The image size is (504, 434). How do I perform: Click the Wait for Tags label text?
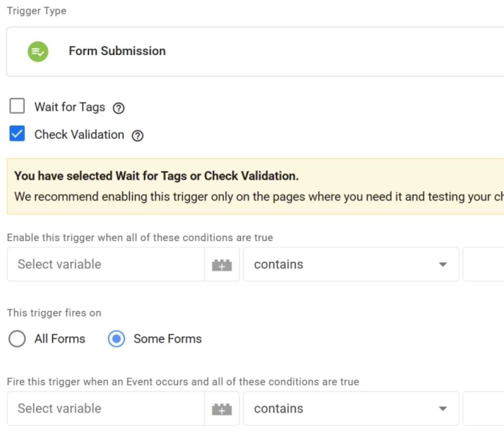coord(70,107)
